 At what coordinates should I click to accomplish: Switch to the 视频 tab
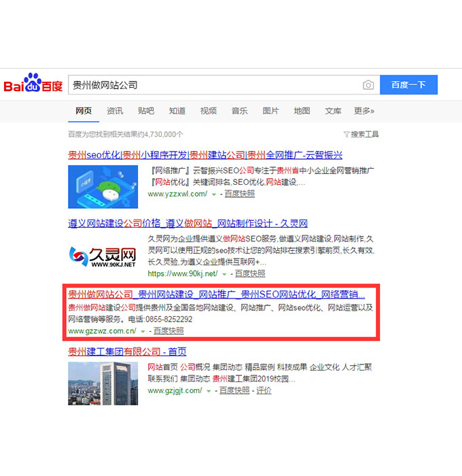(209, 111)
